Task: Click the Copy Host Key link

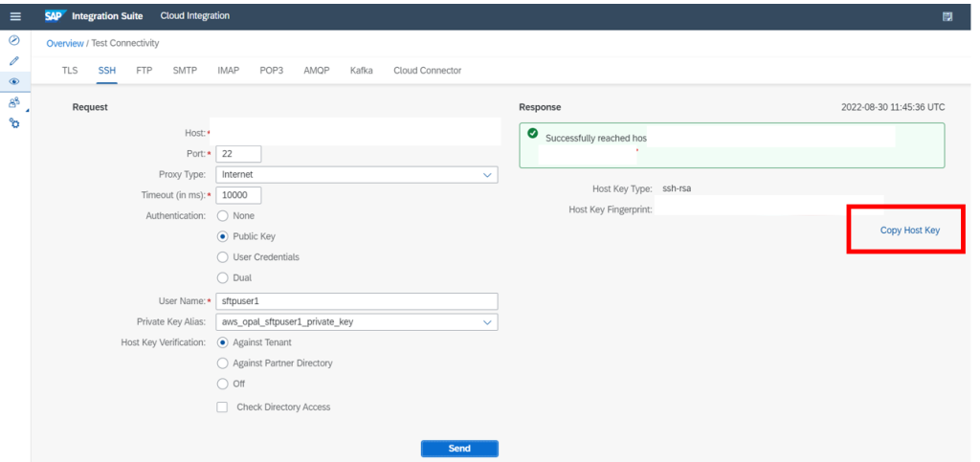Action: pos(909,231)
